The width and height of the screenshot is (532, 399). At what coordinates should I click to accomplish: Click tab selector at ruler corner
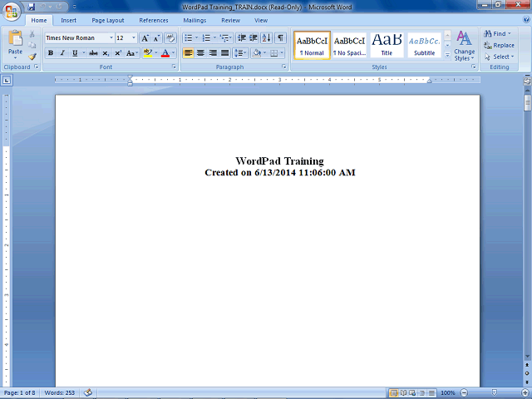coord(7,81)
